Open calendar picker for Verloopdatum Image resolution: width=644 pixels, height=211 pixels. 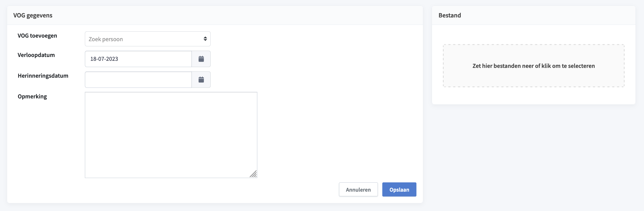[201, 59]
